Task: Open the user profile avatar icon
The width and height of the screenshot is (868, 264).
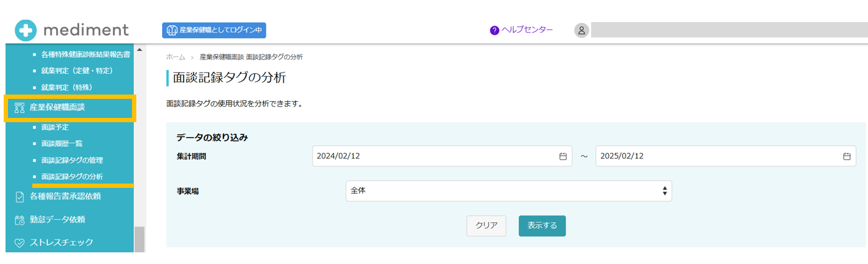Action: 581,30
